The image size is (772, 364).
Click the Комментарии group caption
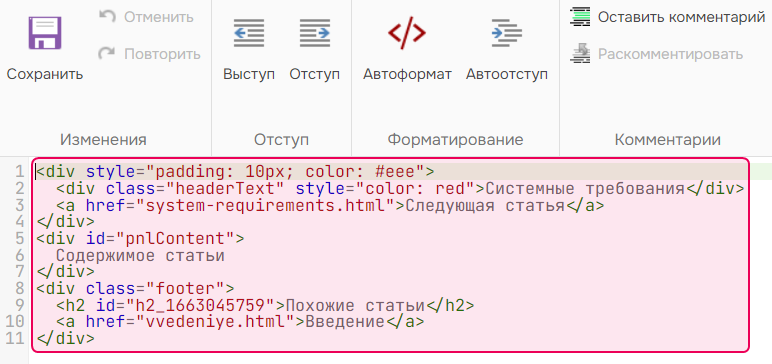pyautogui.click(x=668, y=139)
